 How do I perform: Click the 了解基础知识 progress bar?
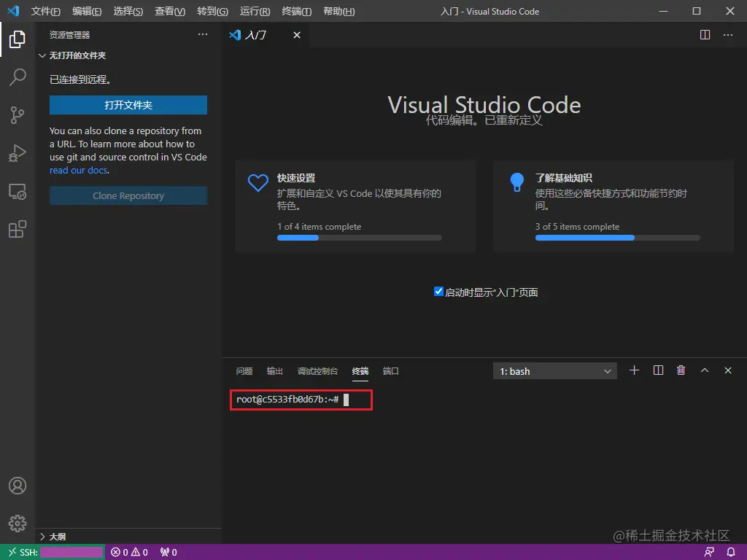coord(617,238)
